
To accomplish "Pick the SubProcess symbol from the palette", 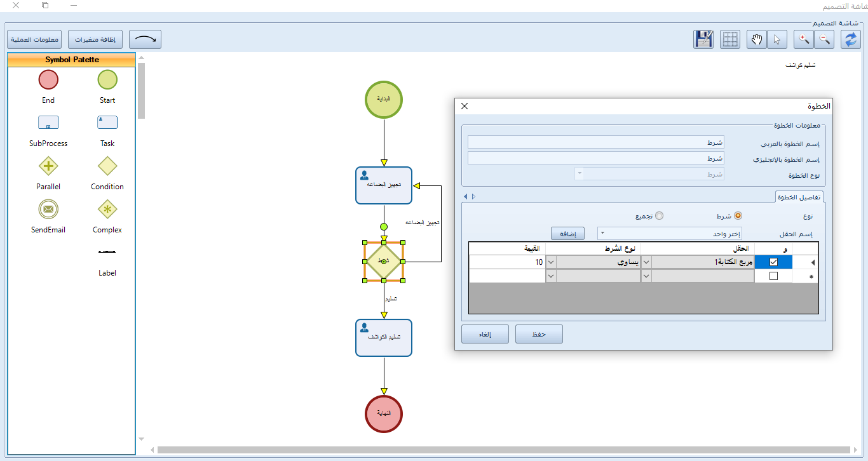I will [x=48, y=122].
